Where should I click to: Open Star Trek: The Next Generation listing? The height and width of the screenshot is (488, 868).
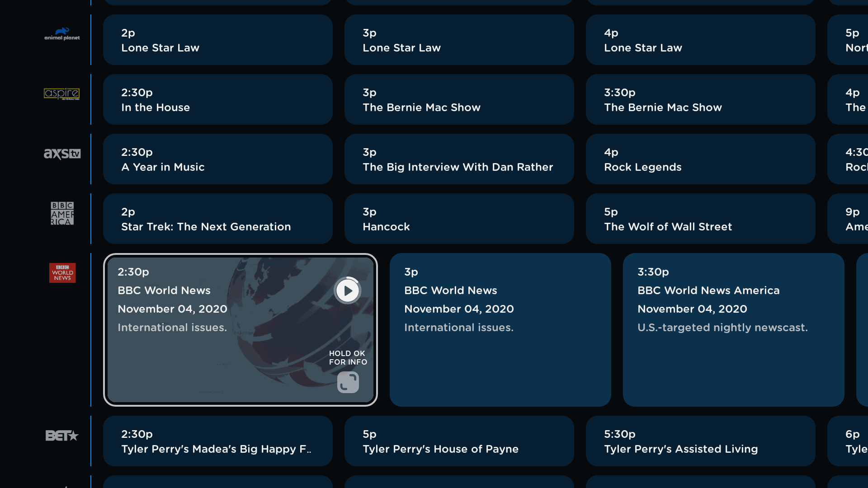point(218,219)
